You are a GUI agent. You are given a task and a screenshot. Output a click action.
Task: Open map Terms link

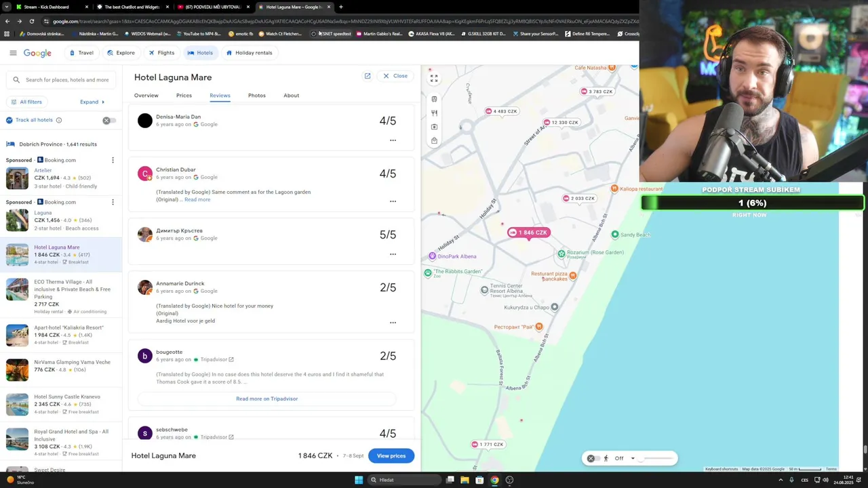click(831, 469)
